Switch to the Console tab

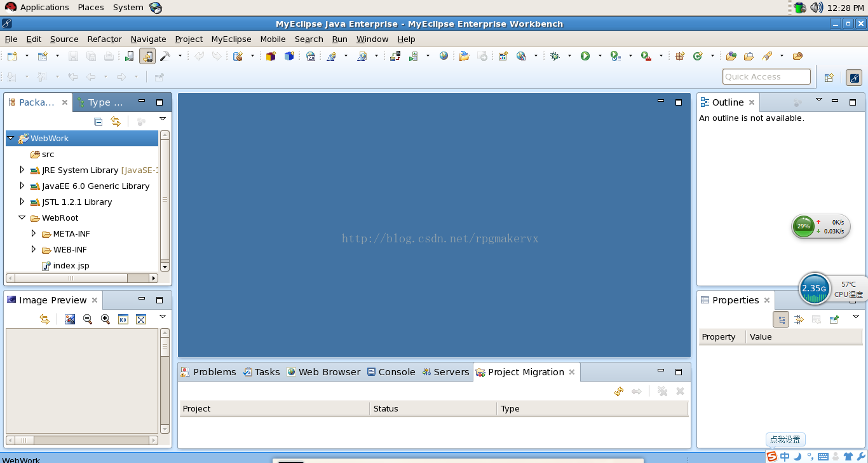point(391,372)
